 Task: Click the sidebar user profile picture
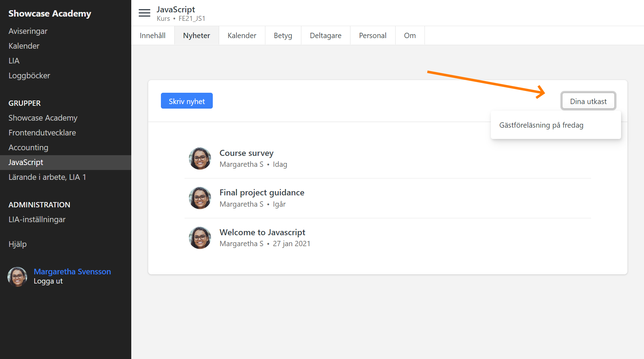[17, 276]
